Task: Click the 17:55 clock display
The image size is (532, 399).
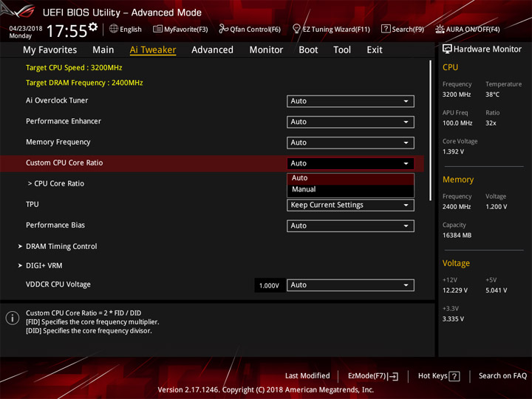Action: pyautogui.click(x=66, y=31)
